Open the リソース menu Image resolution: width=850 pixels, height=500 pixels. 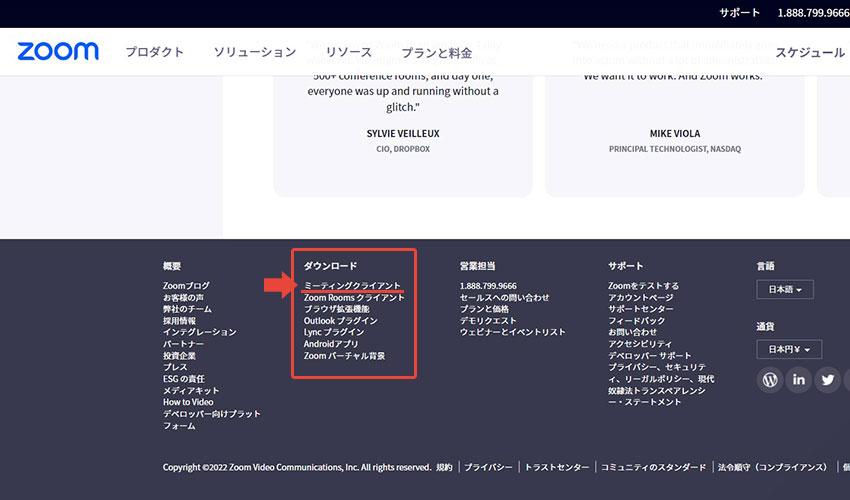pos(348,52)
